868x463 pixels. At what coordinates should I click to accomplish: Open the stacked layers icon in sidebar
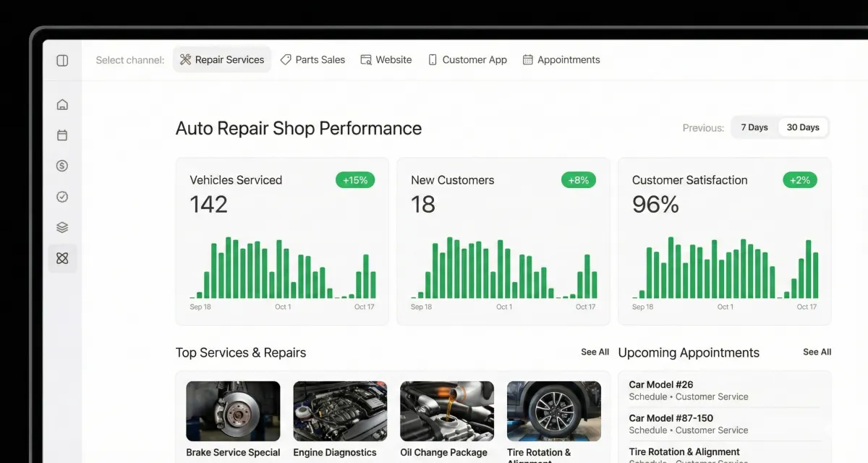point(62,227)
